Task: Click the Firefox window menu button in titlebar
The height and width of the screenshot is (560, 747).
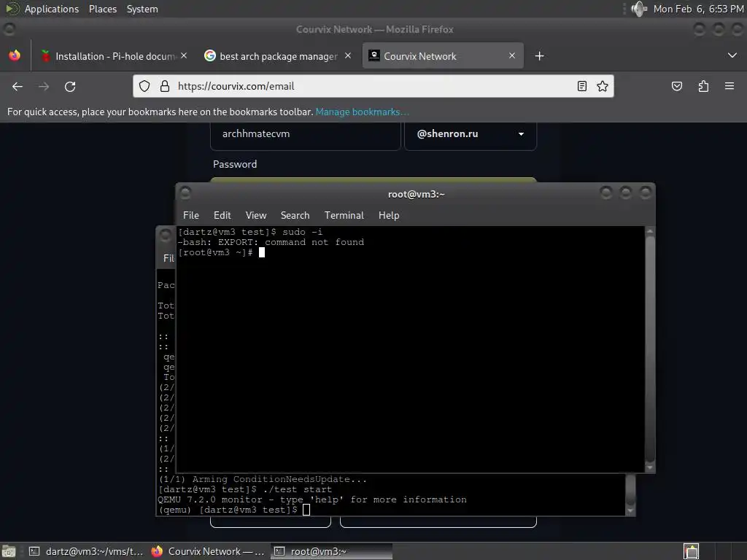Action: [9, 29]
